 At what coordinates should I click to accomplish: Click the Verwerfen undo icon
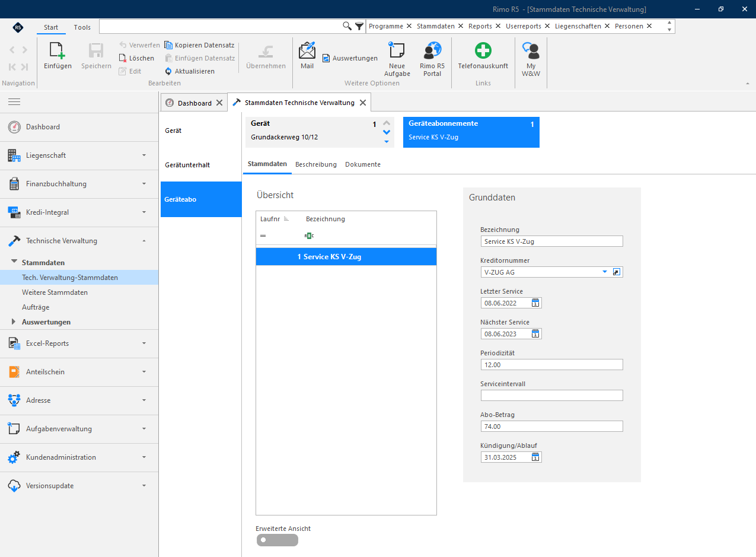click(123, 45)
